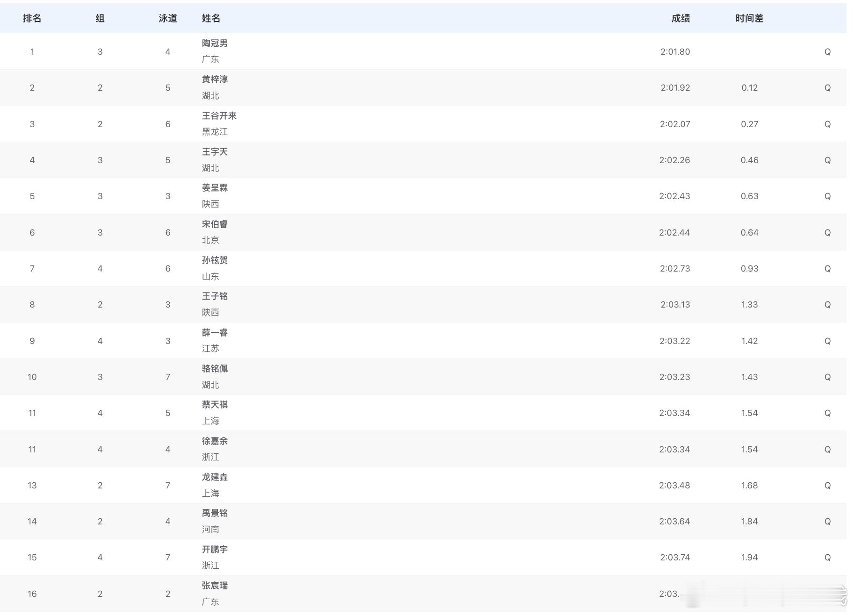Viewport: 855px width, 616px height.
Task: Select the result 2:01.92
Action: pos(675,88)
